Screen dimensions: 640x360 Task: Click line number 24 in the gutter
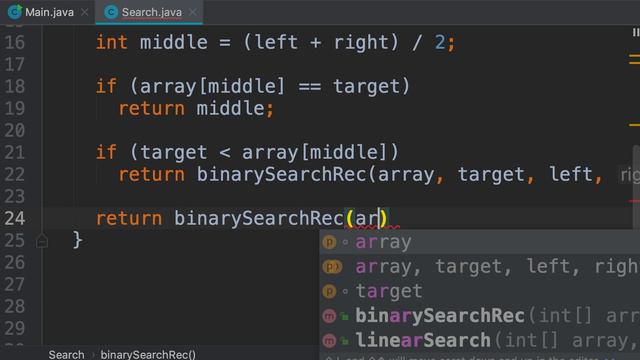(15, 218)
